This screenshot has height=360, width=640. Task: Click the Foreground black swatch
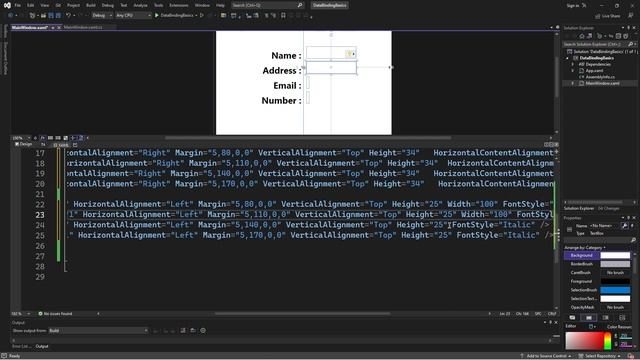(x=615, y=281)
